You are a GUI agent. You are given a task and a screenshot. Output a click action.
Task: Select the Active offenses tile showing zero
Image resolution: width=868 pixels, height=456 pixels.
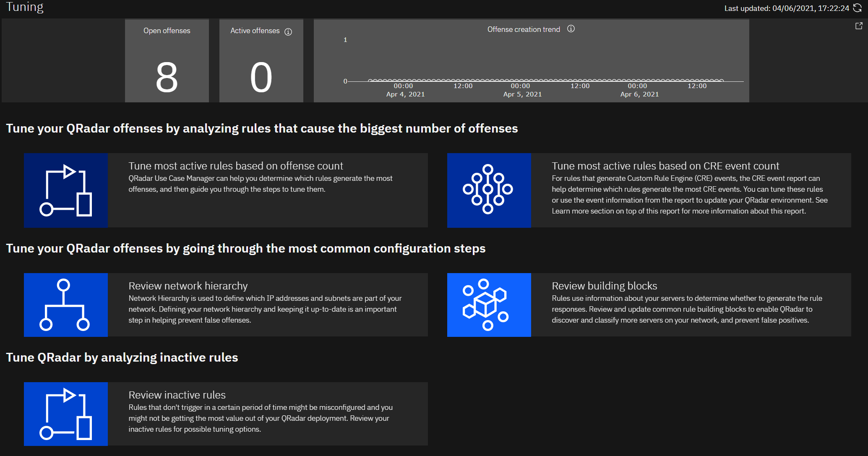point(261,61)
